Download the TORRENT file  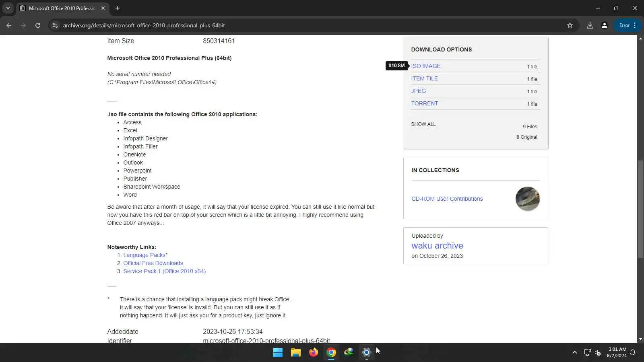point(424,103)
